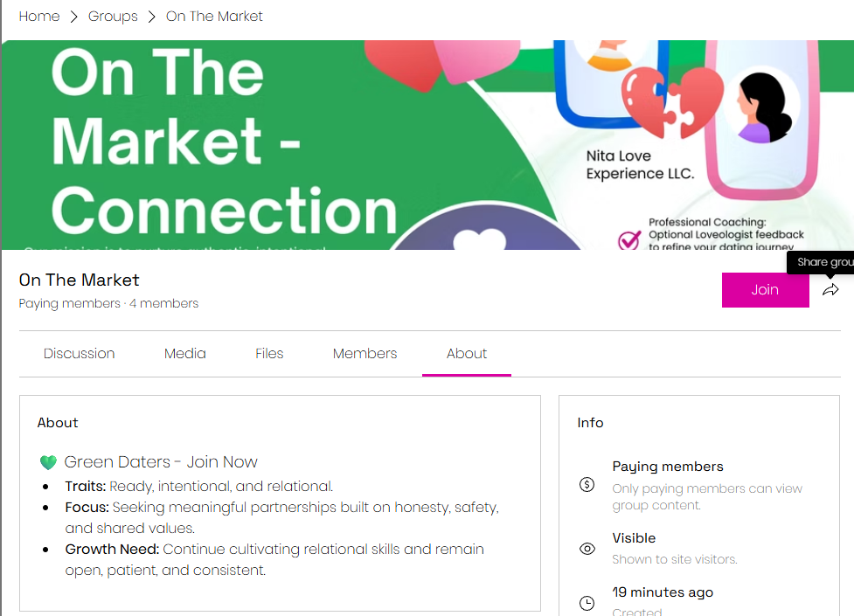Click the dollar sign Paying members icon

pos(587,484)
